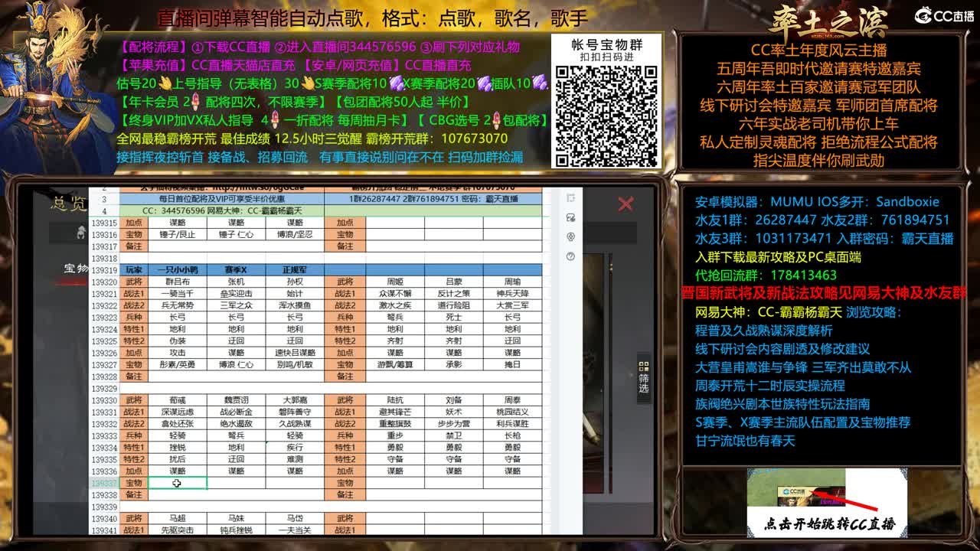The height and width of the screenshot is (551, 980).
Task: Click the insert image icon in the sidebar
Action: 571,217
